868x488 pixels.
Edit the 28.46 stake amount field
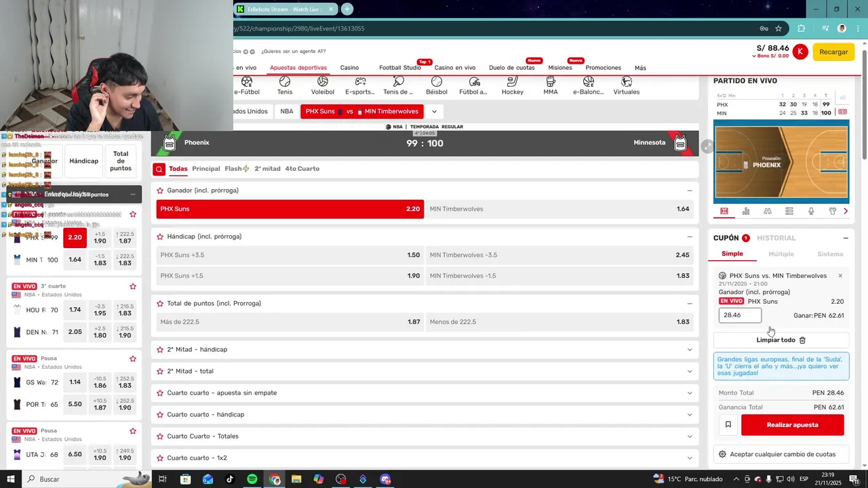tap(740, 315)
